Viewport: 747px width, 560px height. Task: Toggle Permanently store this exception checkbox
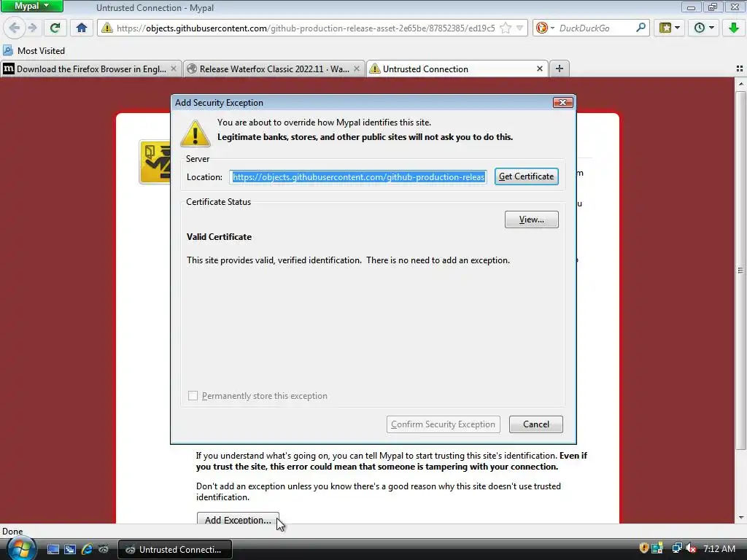tap(193, 396)
